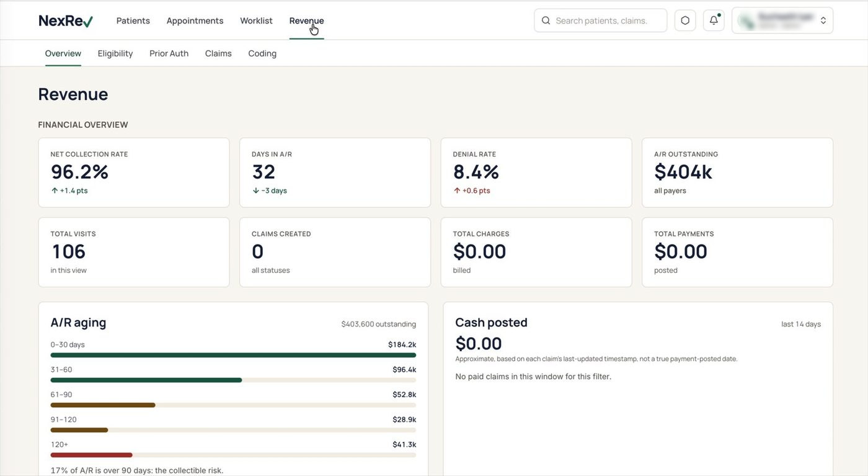The height and width of the screenshot is (476, 868).
Task: Click the 0–30 days aging bar
Action: pos(233,355)
